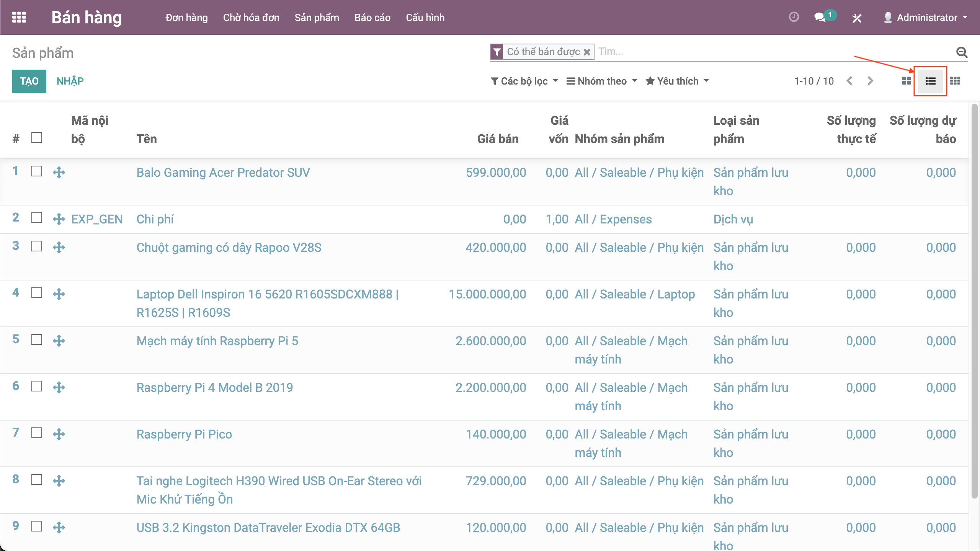Open the 'Đơn hàng' menu
The height and width of the screenshot is (551, 980).
click(x=186, y=18)
